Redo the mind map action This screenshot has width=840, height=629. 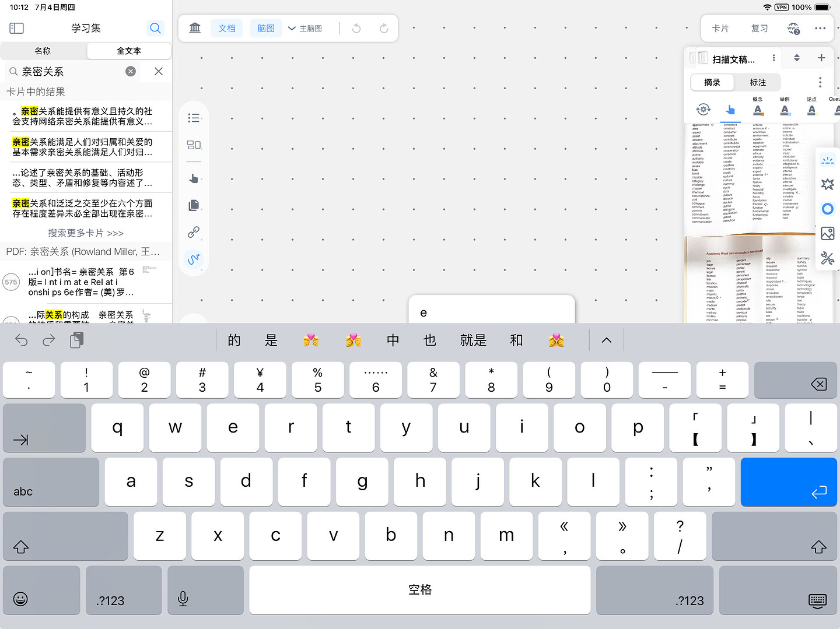384,28
